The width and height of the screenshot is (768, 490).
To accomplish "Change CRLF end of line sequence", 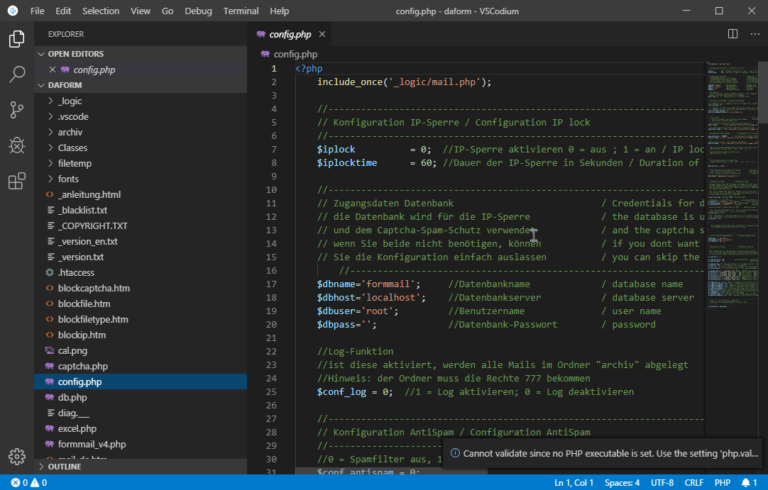I will click(694, 483).
